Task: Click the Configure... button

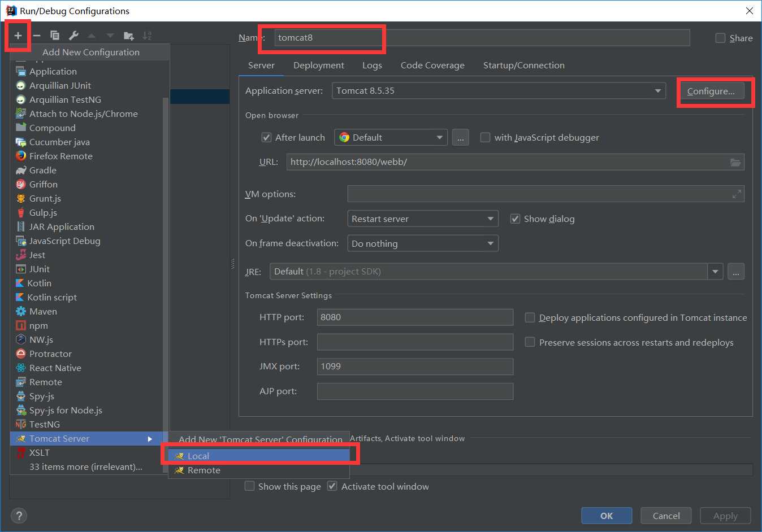Action: 711,91
